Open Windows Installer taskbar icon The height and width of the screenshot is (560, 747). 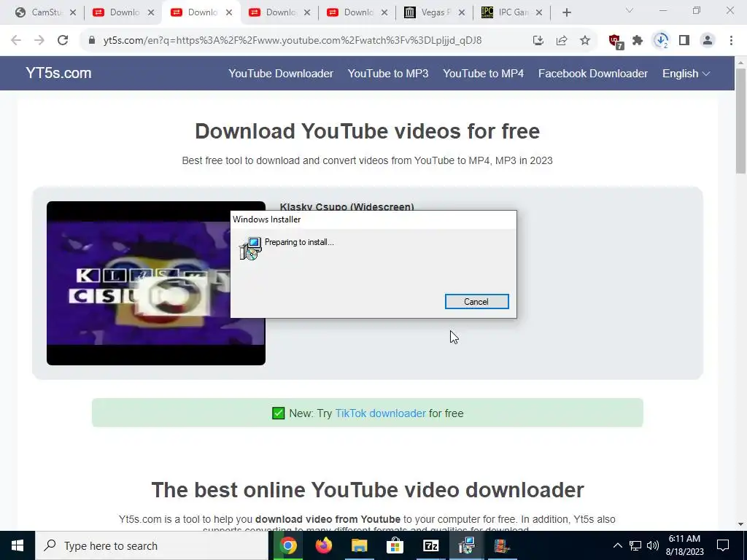click(x=466, y=545)
